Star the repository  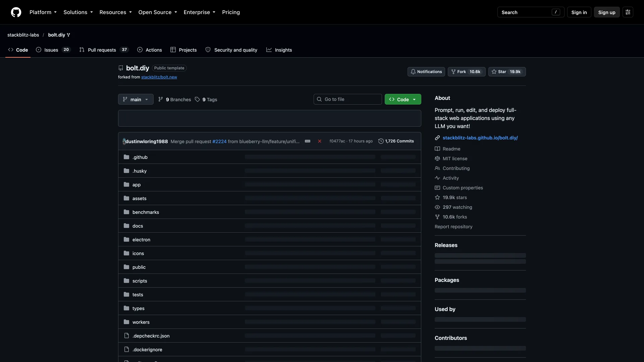coord(507,72)
